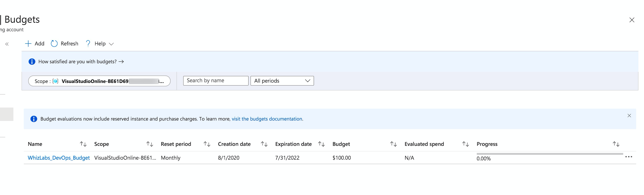This screenshot has width=644, height=195.
Task: Expand the All periods dropdown
Action: 282,81
